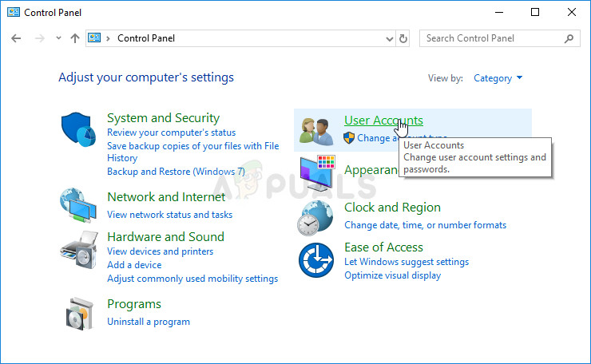Click Review your computer's status link
591x364 pixels.
click(171, 133)
